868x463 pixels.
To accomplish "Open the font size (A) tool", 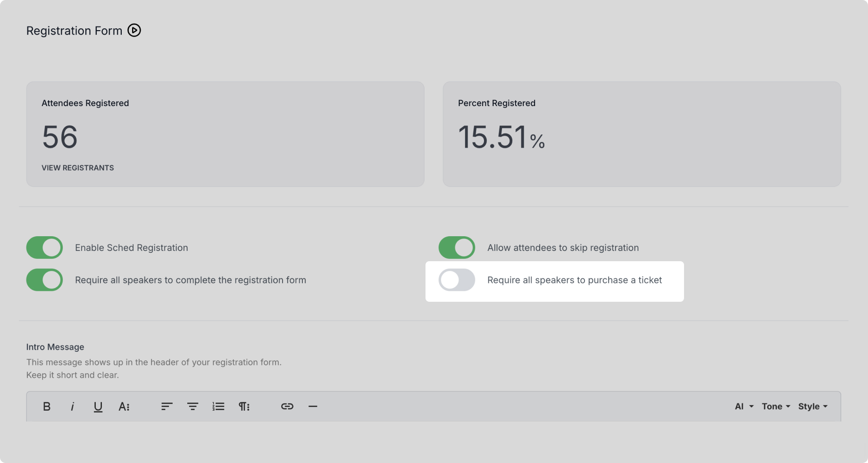I will pyautogui.click(x=124, y=406).
